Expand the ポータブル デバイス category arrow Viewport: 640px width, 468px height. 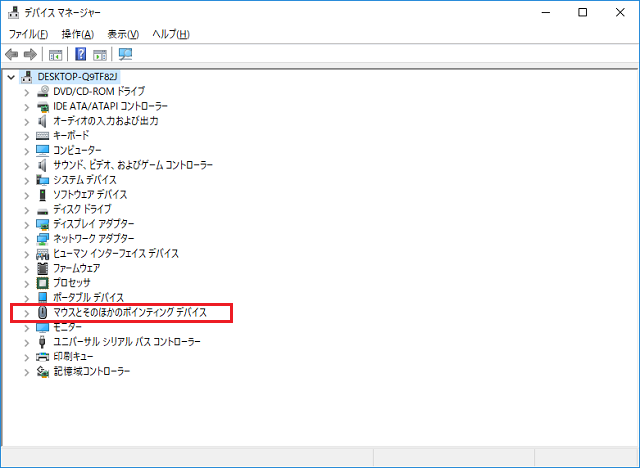27,299
